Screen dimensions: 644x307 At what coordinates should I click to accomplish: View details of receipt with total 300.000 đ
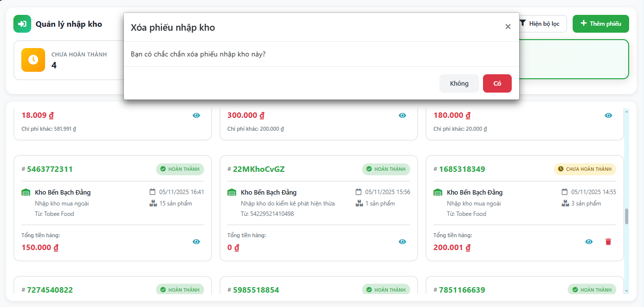point(402,115)
